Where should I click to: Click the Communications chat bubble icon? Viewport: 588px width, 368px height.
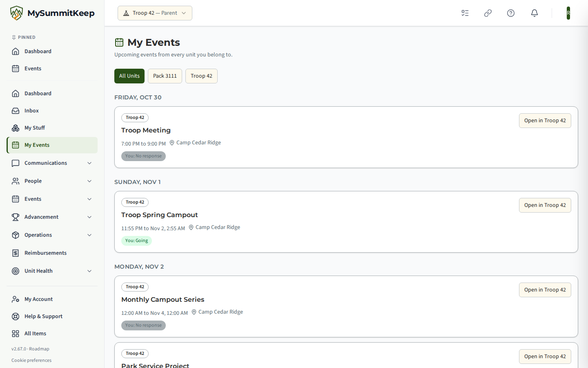pos(16,163)
